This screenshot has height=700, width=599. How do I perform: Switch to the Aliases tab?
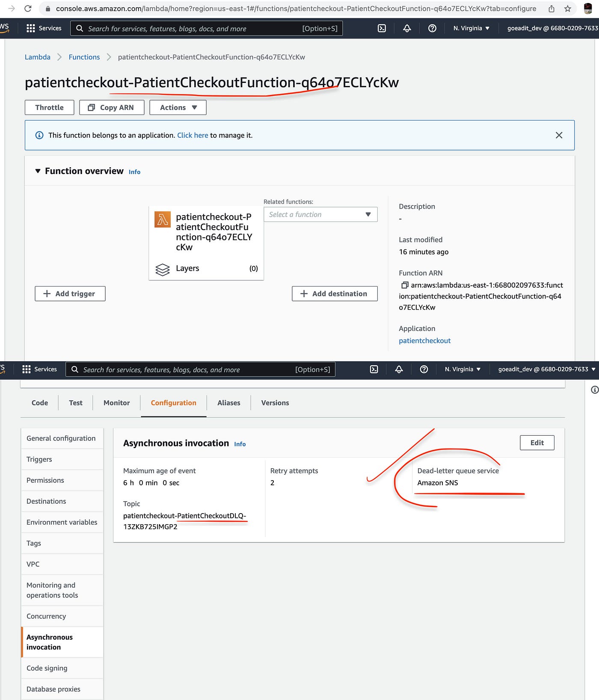coord(229,403)
